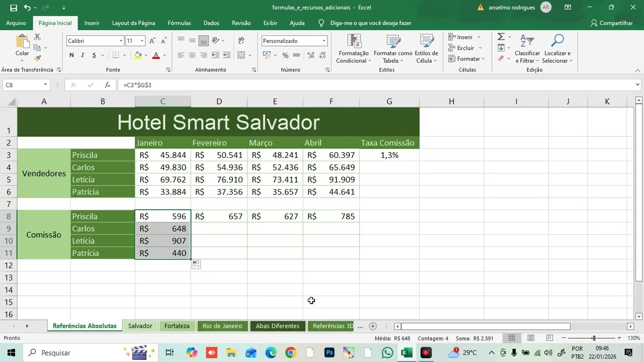This screenshot has width=644, height=362.
Task: Click the column C header
Action: [163, 102]
